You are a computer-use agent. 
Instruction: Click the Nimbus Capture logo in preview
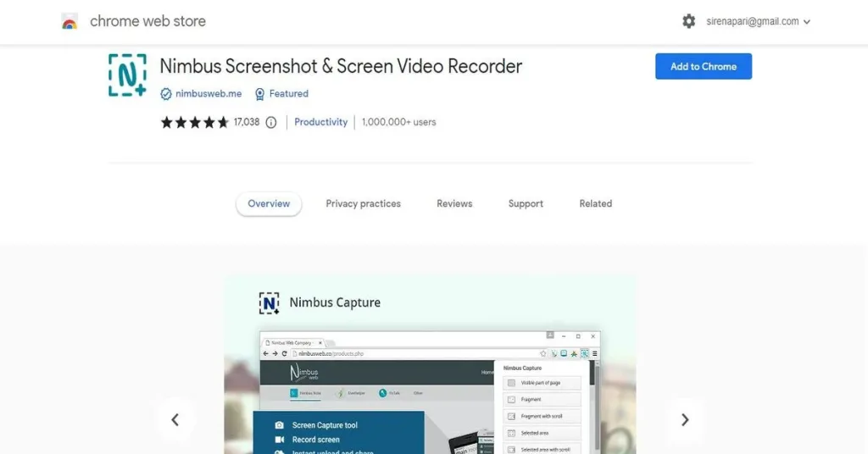click(x=269, y=303)
